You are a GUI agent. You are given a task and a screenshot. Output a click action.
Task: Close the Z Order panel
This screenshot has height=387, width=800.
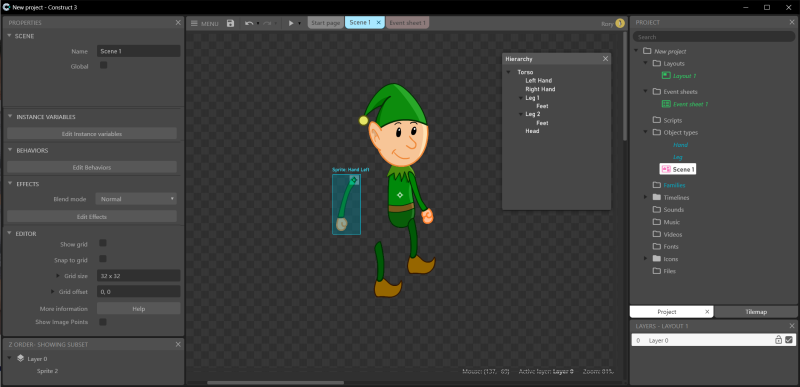point(178,345)
